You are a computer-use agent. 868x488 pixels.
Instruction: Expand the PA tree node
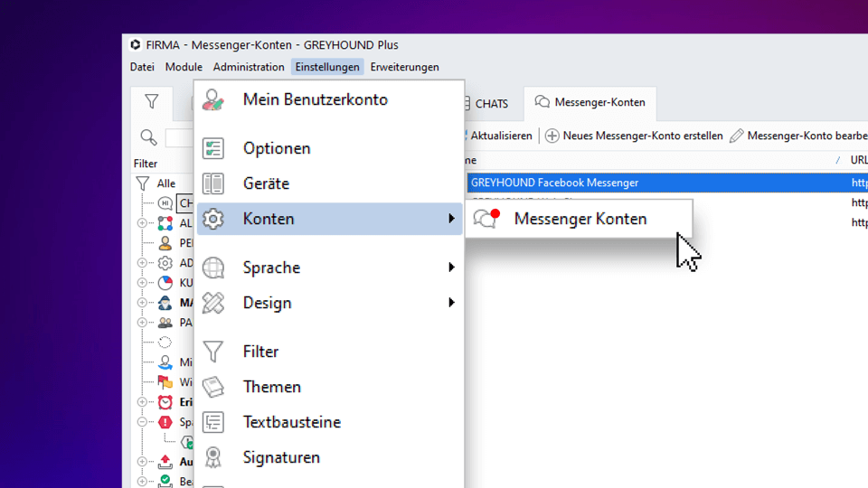[x=142, y=323]
